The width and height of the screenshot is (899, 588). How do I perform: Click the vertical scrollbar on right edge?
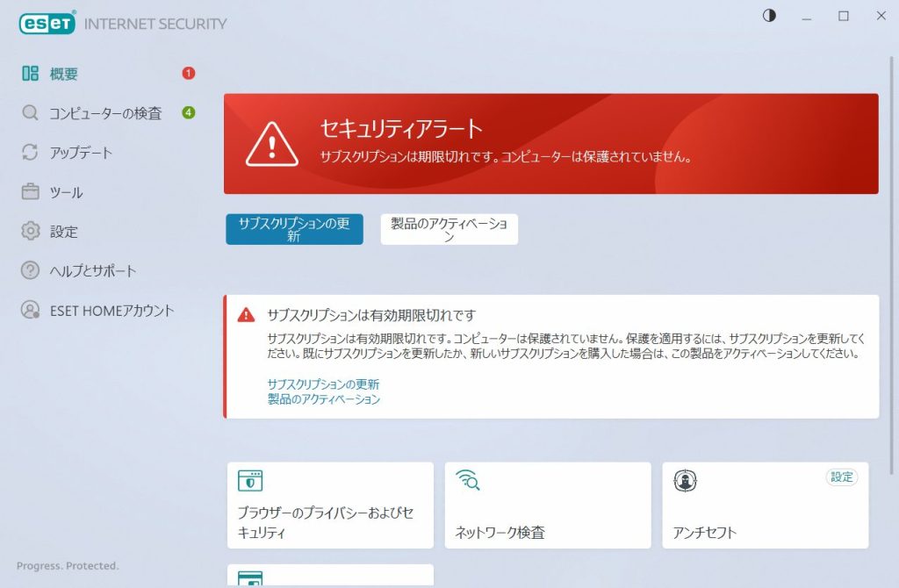point(891,265)
